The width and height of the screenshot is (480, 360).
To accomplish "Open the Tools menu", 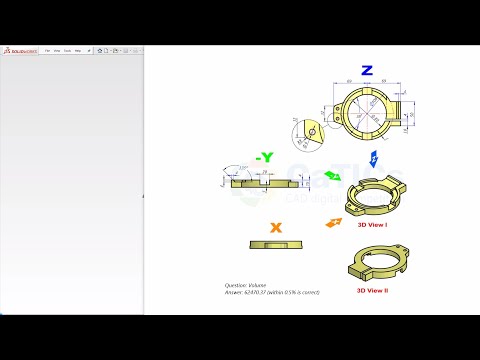I will (67, 51).
